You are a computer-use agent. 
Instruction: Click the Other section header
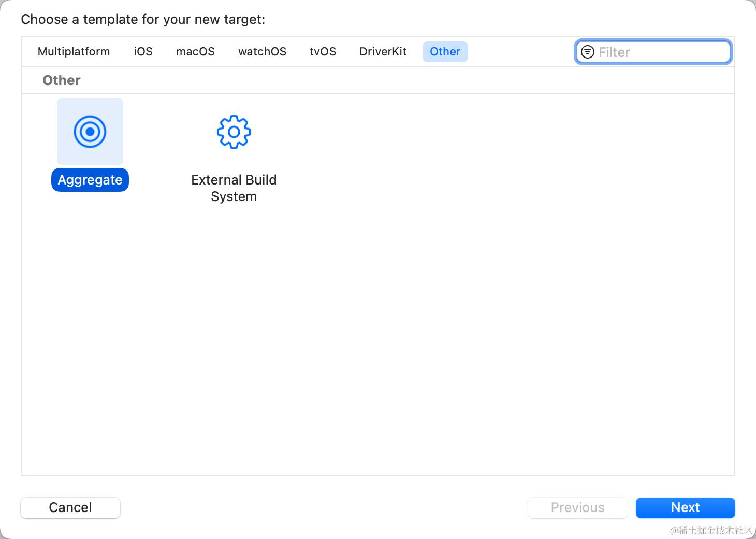62,80
